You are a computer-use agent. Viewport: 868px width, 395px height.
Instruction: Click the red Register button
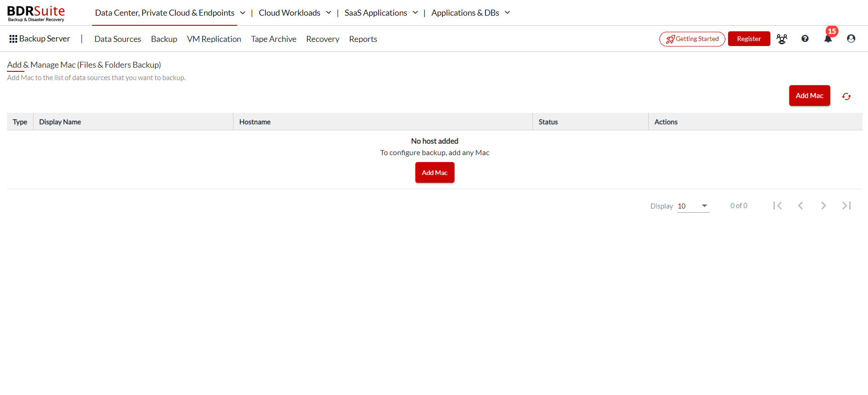749,39
